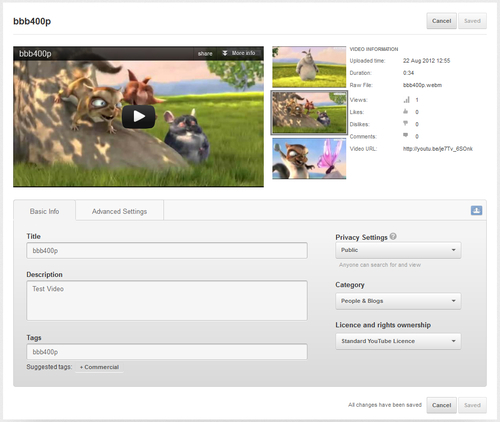Select the squirrel and tree thumbnail

tap(309, 113)
